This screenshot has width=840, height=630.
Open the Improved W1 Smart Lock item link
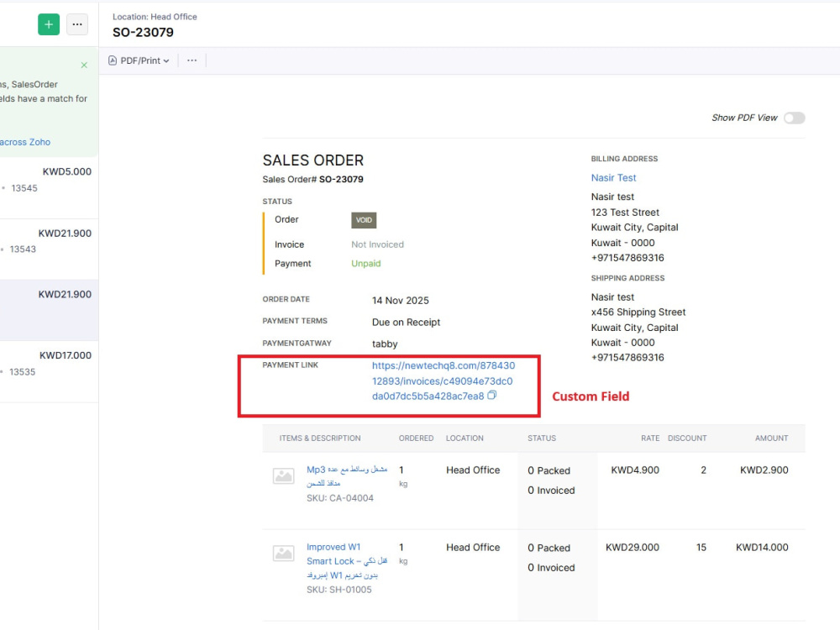coord(347,561)
